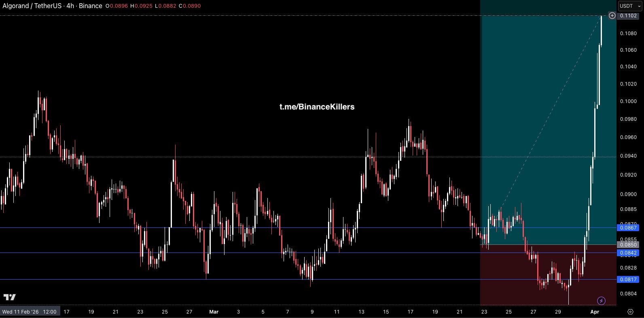Click the plus icon beside 0.1102

pyautogui.click(x=612, y=16)
